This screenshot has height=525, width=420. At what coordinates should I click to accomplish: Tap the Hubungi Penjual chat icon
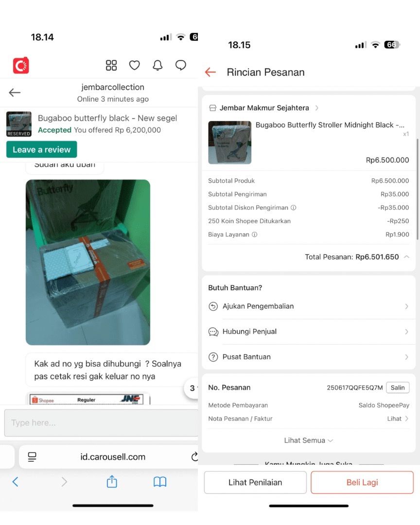point(213,332)
